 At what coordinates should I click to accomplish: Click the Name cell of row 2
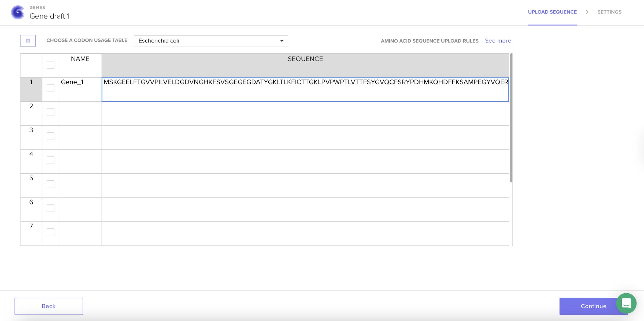coord(80,113)
